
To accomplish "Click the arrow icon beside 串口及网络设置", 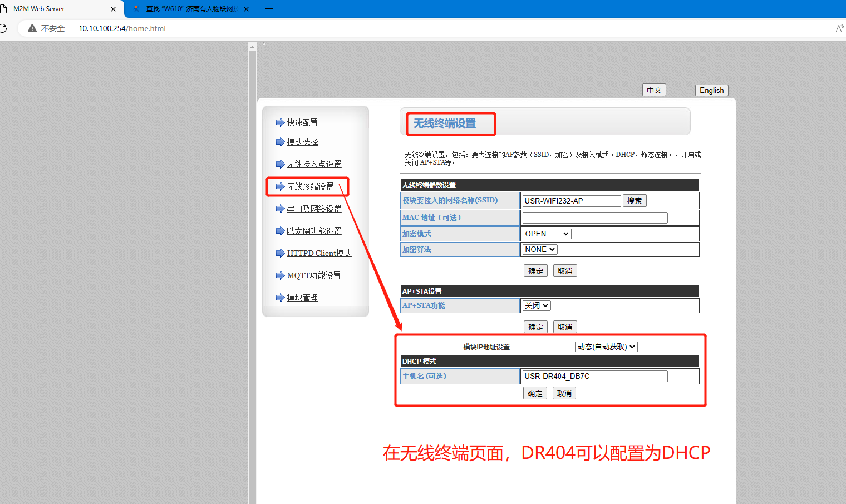I will tap(280, 209).
